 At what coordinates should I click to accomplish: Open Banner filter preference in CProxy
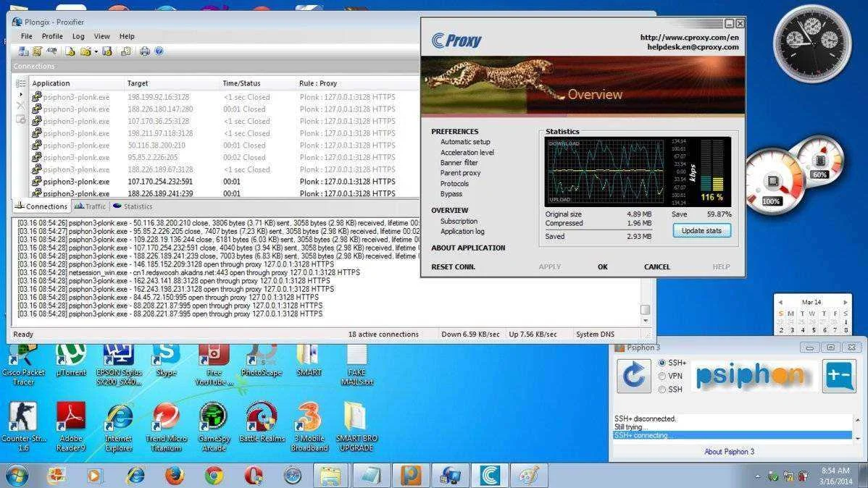click(x=459, y=163)
